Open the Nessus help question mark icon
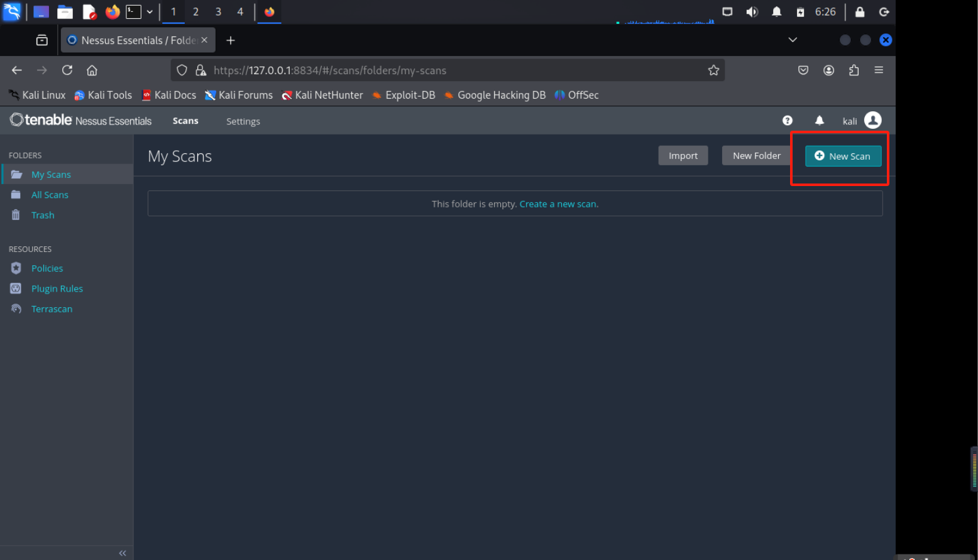Viewport: 978px width, 560px height. coord(788,121)
